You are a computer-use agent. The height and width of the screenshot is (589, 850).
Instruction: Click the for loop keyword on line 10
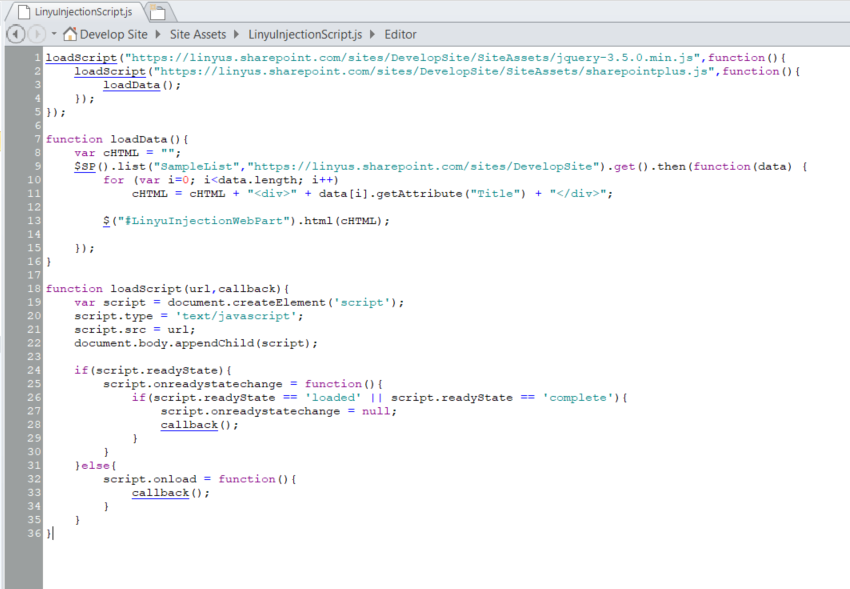tap(114, 180)
